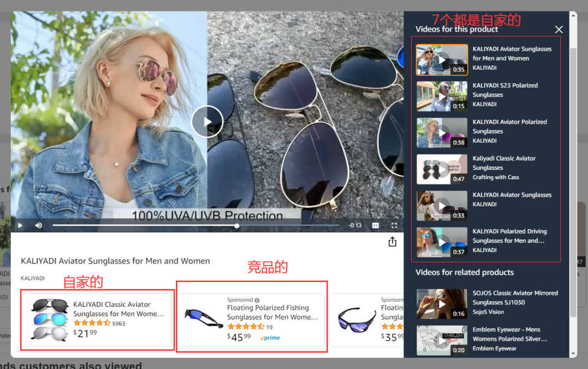
Task: Click the 19 ratings count
Action: [x=269, y=327]
